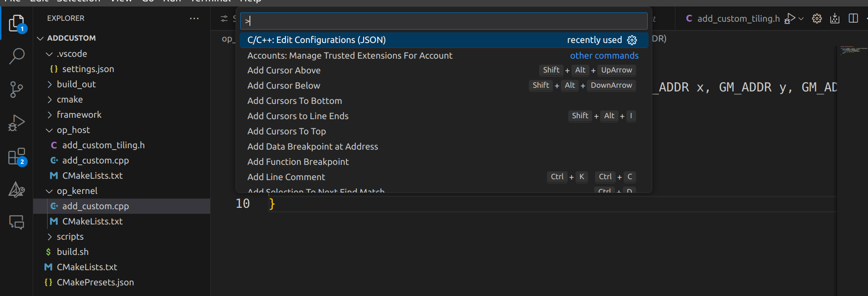
Task: Click the split editor right icon
Action: click(853, 18)
